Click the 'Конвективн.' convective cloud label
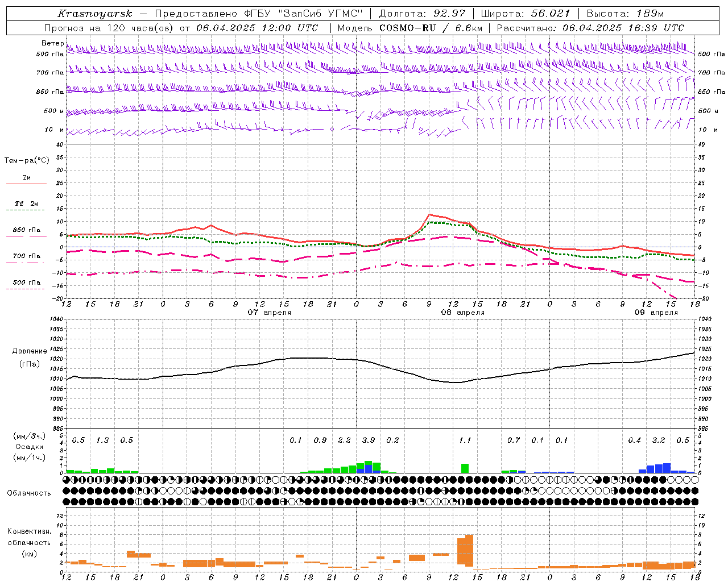Image resolution: width=728 pixels, height=582 pixels. click(29, 531)
